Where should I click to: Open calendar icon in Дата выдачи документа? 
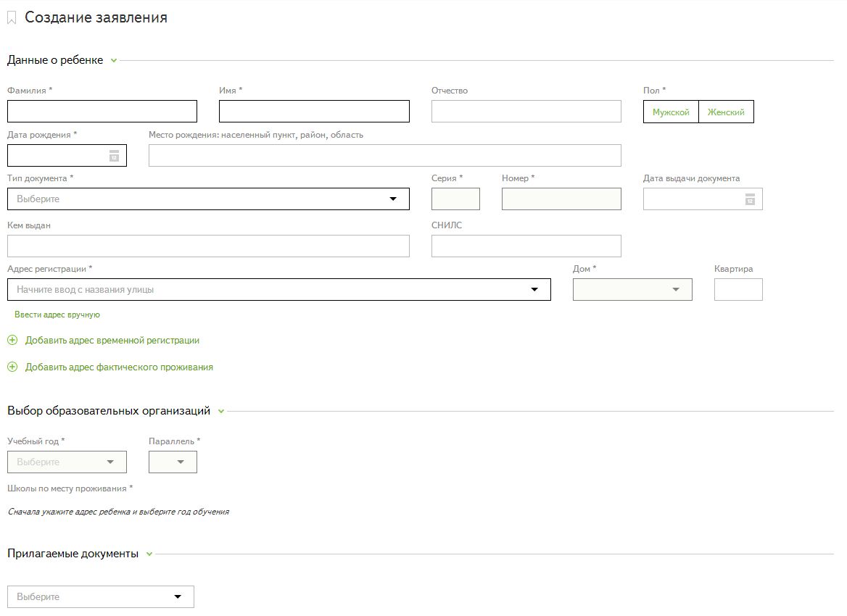750,199
